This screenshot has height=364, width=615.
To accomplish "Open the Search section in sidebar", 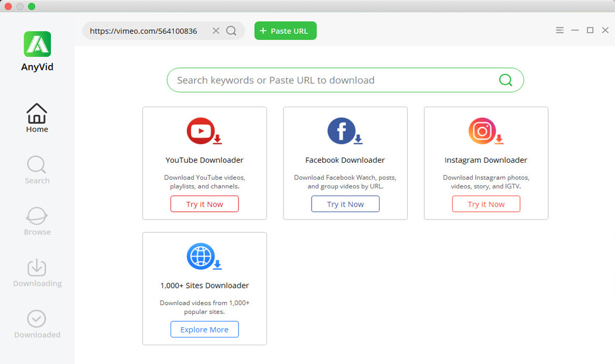I will [37, 170].
